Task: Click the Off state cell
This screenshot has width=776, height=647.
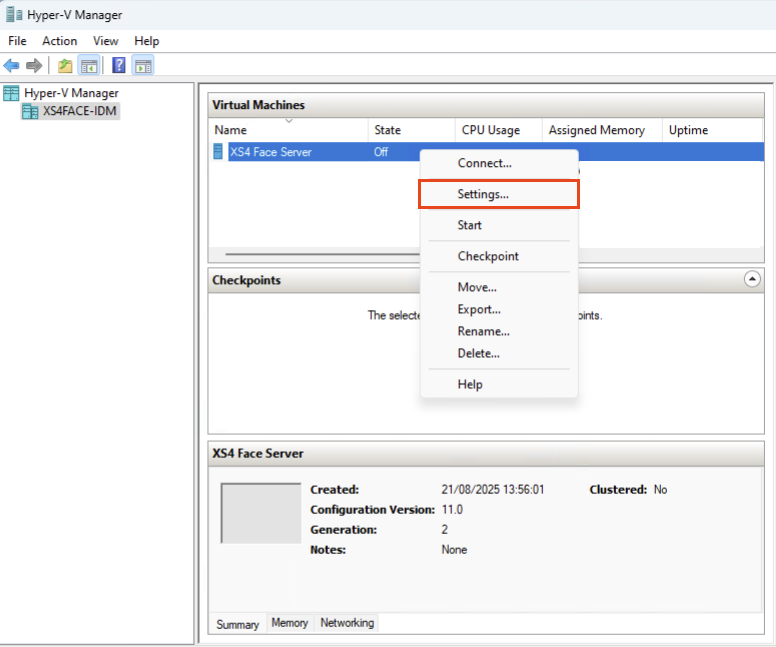Action: click(x=381, y=151)
